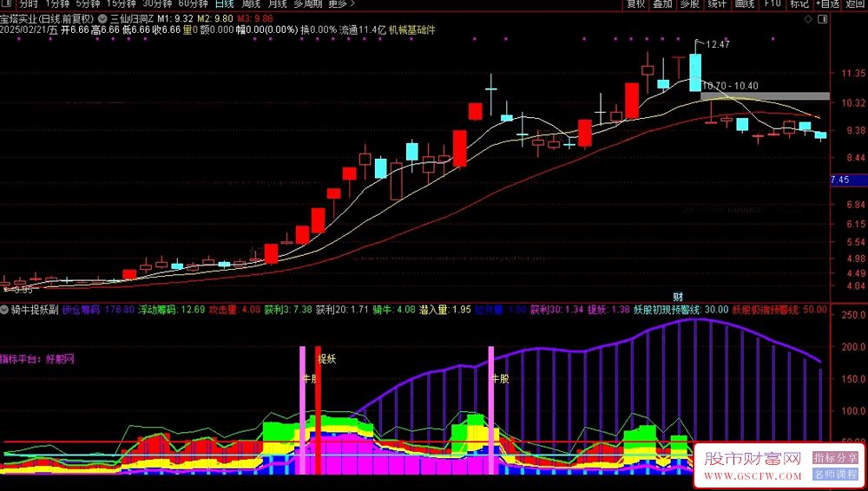Viewport: 868px width, 491px height.
Task: Toggle the side panel icon
Action: point(823,19)
